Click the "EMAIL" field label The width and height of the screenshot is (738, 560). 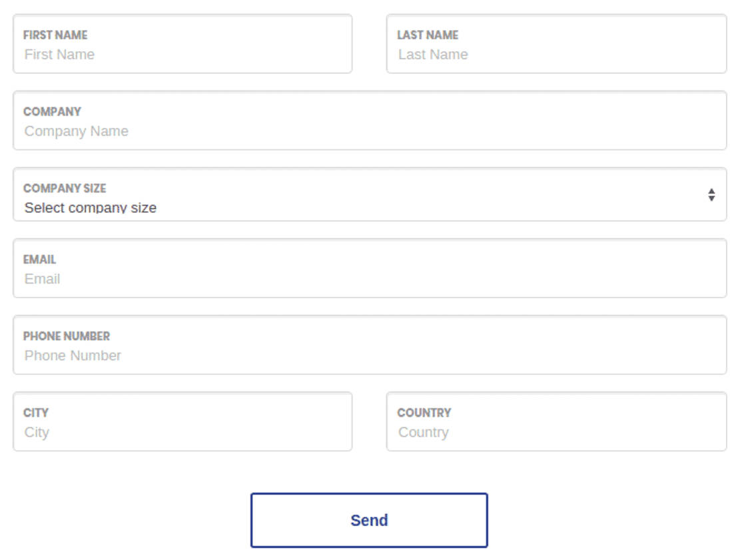tap(39, 260)
